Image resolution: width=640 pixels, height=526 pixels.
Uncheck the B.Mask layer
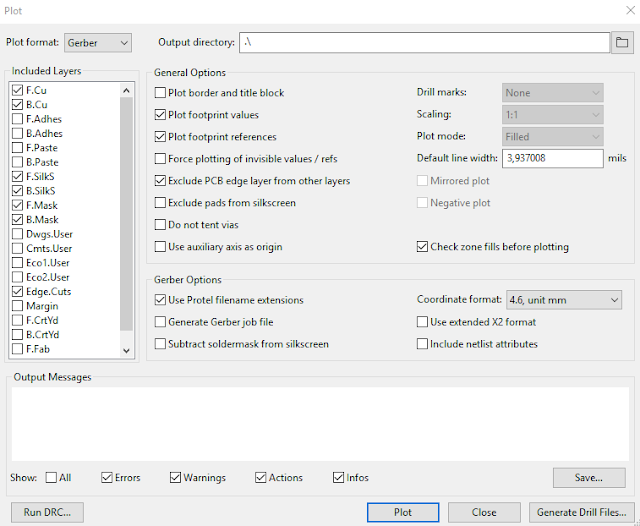(x=18, y=220)
